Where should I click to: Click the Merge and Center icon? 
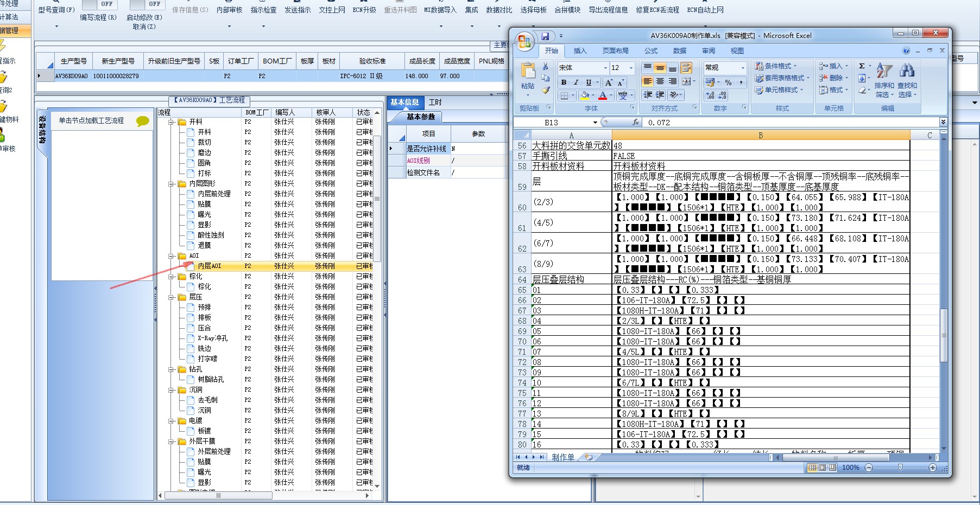pyautogui.click(x=686, y=81)
